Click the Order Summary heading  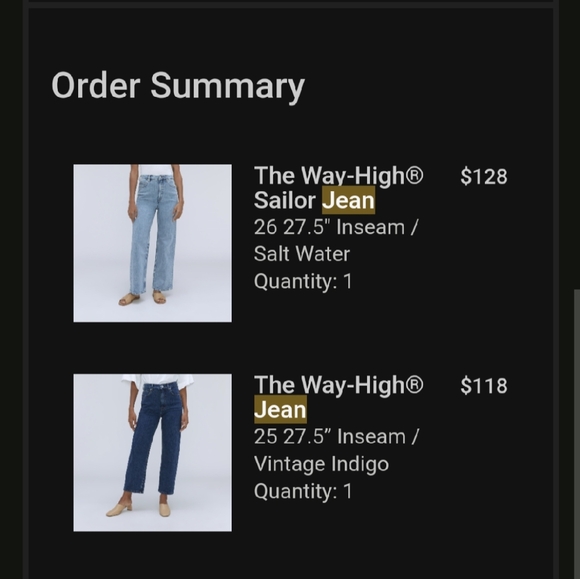click(x=178, y=86)
